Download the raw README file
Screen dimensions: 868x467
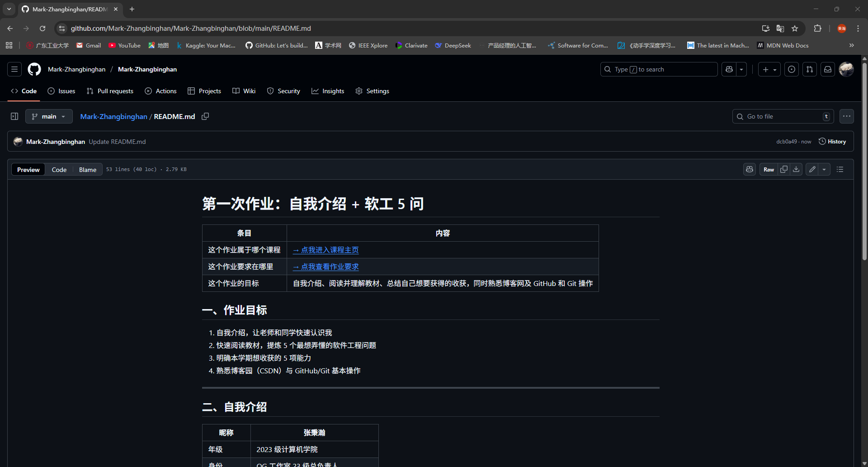(796, 169)
